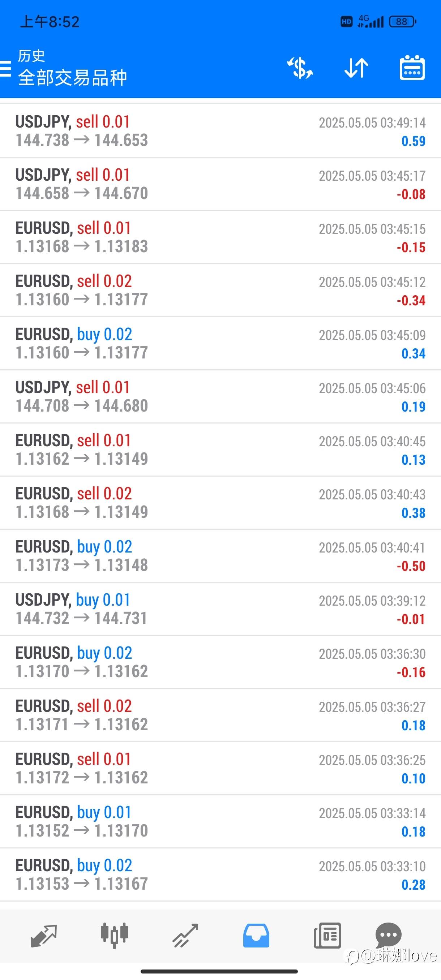Tap the sort arrows icon

tap(356, 69)
